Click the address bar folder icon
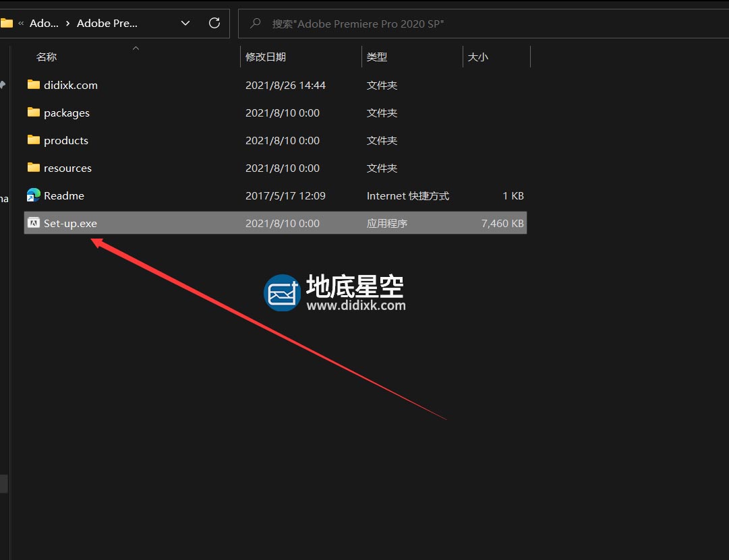729x560 pixels. tap(7, 23)
